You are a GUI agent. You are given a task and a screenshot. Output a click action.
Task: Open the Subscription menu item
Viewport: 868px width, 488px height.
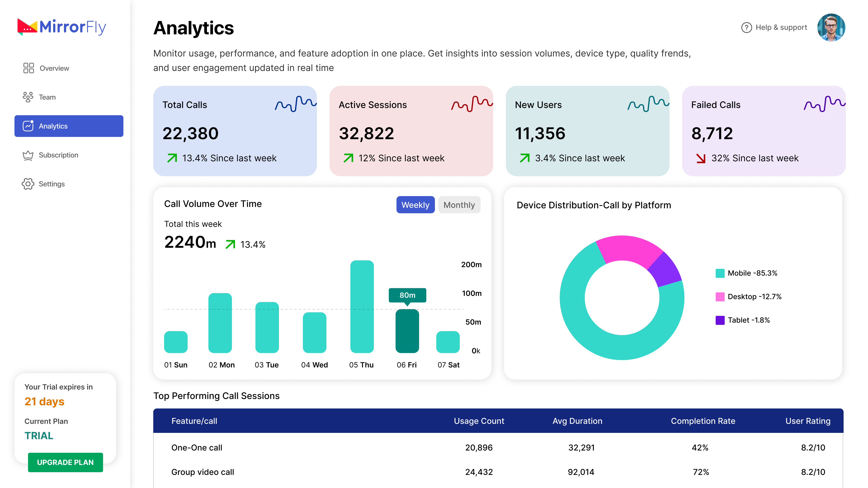(58, 155)
